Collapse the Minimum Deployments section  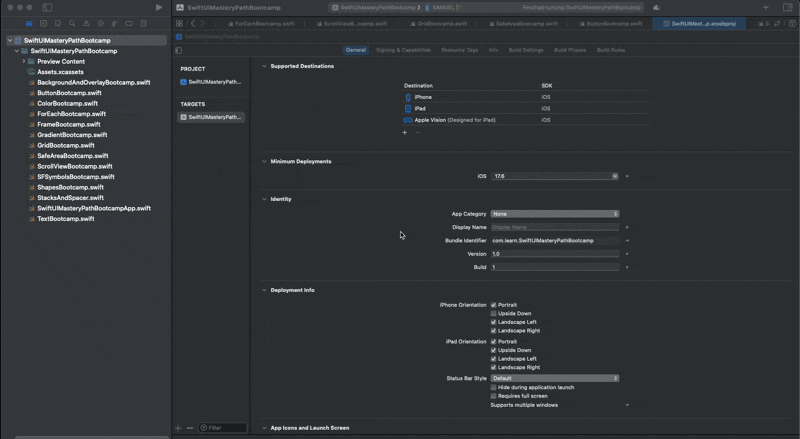[264, 161]
